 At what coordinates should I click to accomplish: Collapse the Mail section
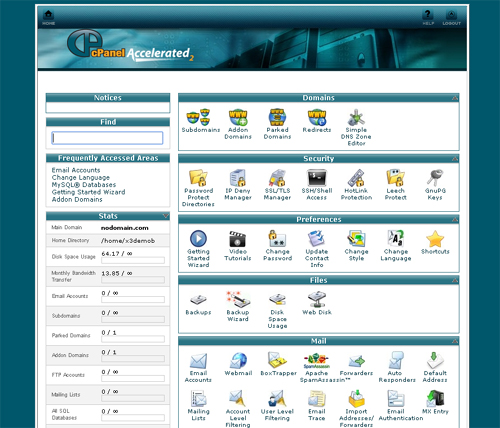tap(455, 341)
